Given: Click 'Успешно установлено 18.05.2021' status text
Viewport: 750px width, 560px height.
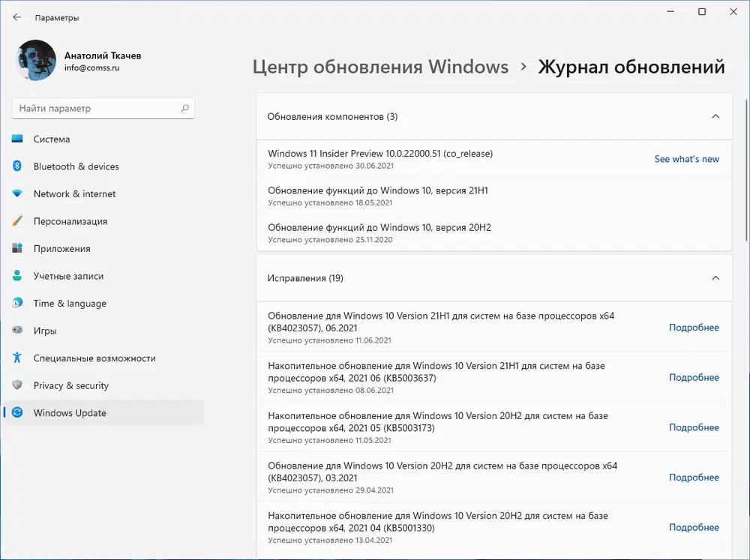Looking at the screenshot, I should (330, 202).
